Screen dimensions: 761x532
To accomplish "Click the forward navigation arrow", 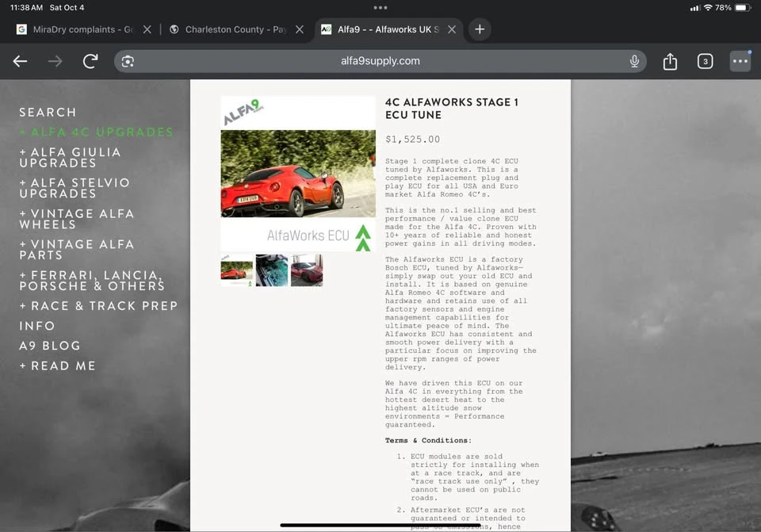I will pos(55,61).
